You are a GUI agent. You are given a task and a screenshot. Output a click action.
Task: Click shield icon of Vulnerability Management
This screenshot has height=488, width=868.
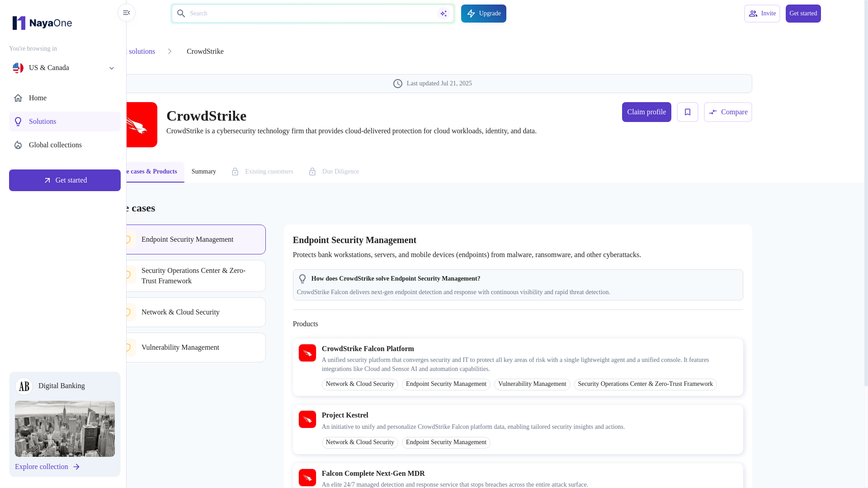click(x=129, y=347)
